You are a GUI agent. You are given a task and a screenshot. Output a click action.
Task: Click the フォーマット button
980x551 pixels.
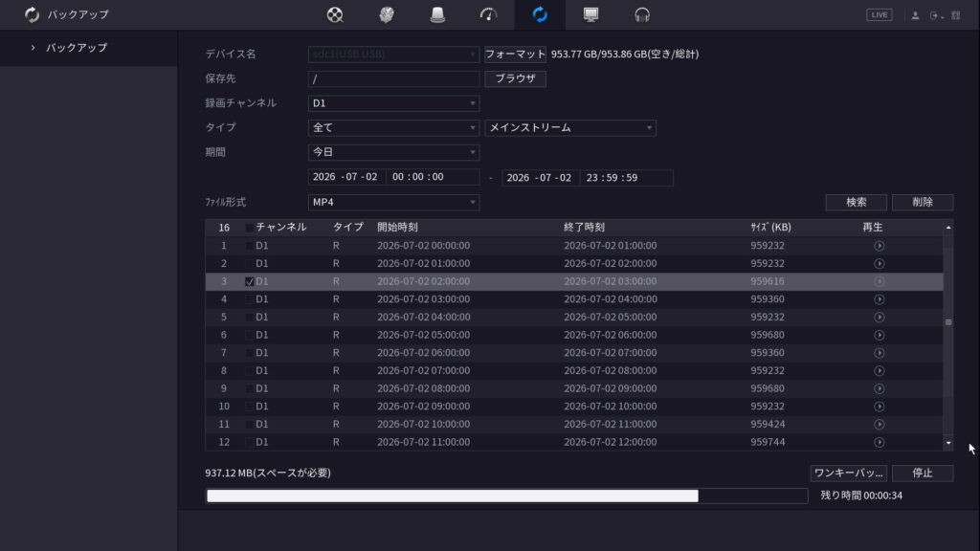click(515, 55)
